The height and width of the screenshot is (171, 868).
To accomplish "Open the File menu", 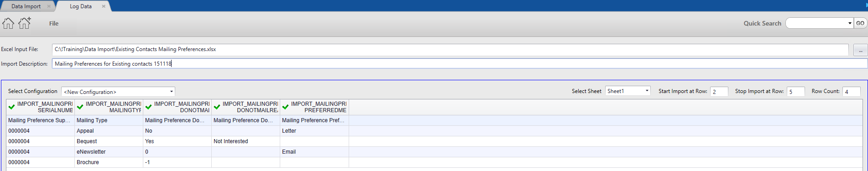I will point(54,23).
